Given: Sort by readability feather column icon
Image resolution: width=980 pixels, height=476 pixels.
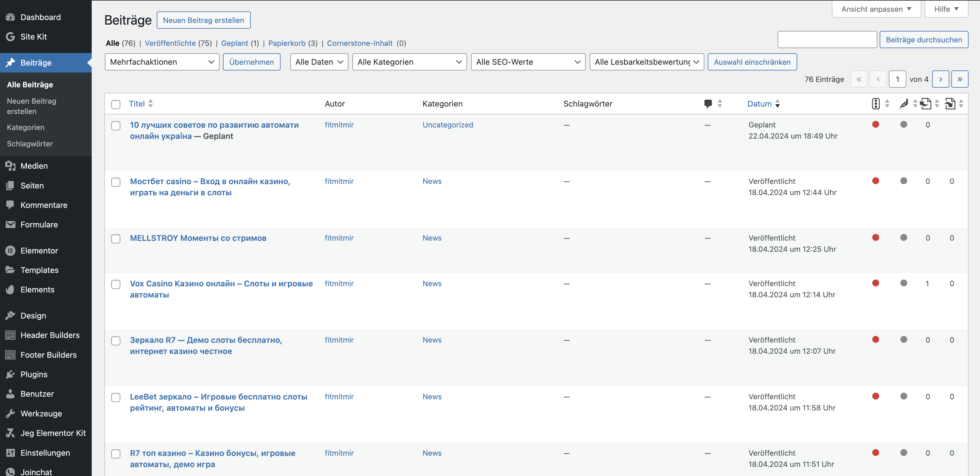Looking at the screenshot, I should tap(903, 103).
